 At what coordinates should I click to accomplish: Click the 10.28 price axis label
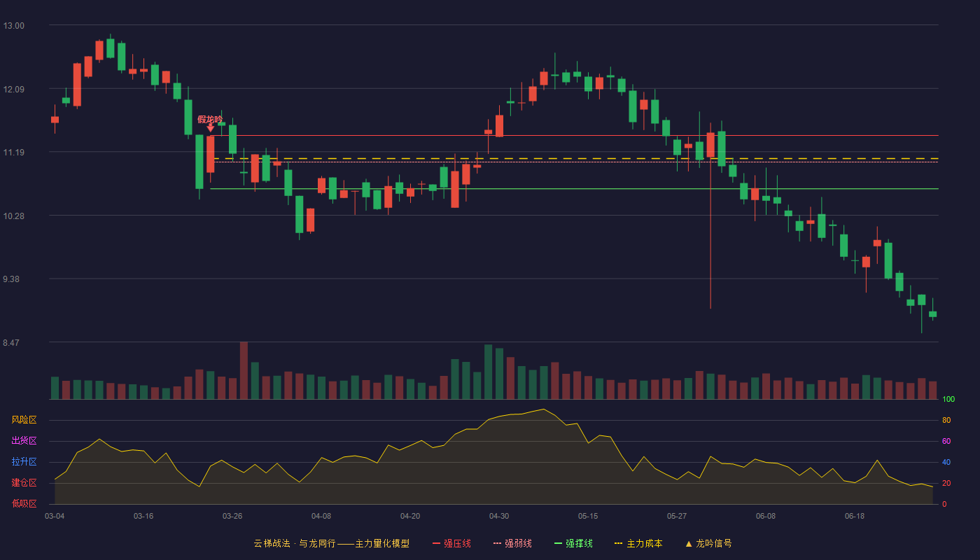coord(13,216)
